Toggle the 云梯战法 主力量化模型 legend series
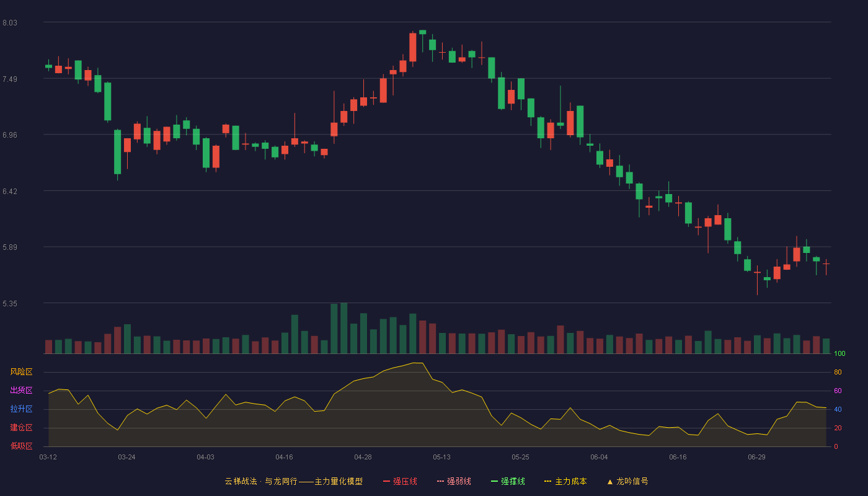Image resolution: width=868 pixels, height=496 pixels. coord(293,481)
